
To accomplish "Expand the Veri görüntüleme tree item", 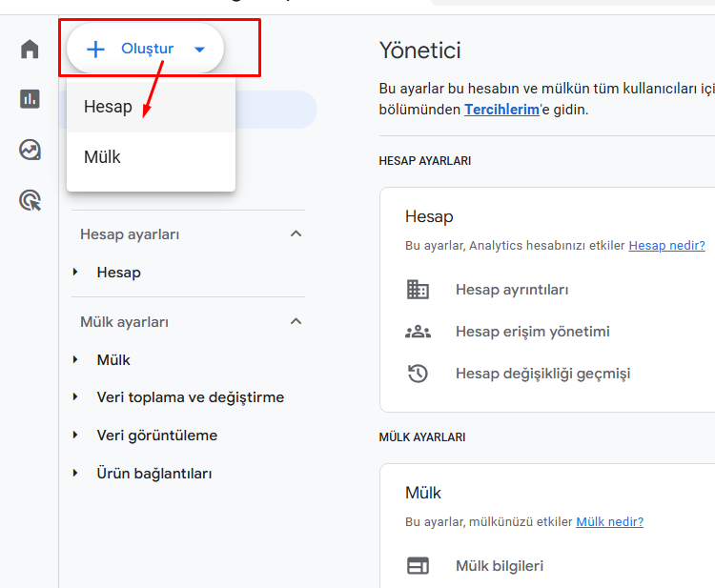I will pyautogui.click(x=76, y=436).
